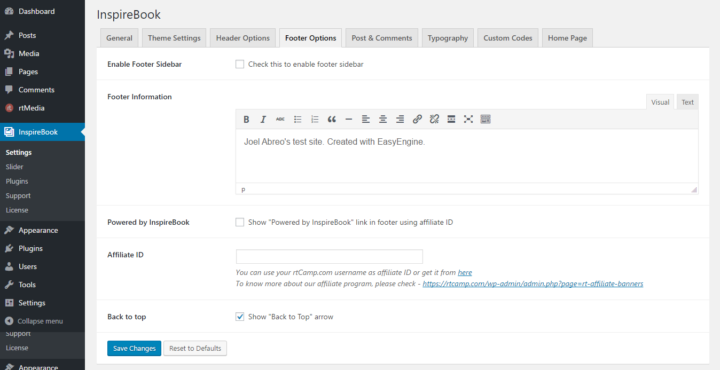Open the Slider submenu item
The height and width of the screenshot is (370, 720).
[14, 167]
